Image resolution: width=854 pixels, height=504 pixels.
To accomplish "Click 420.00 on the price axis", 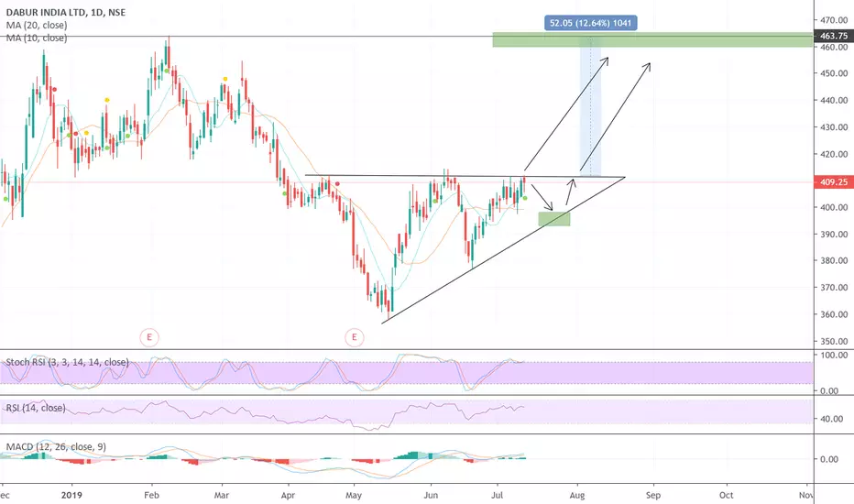I will pos(833,154).
